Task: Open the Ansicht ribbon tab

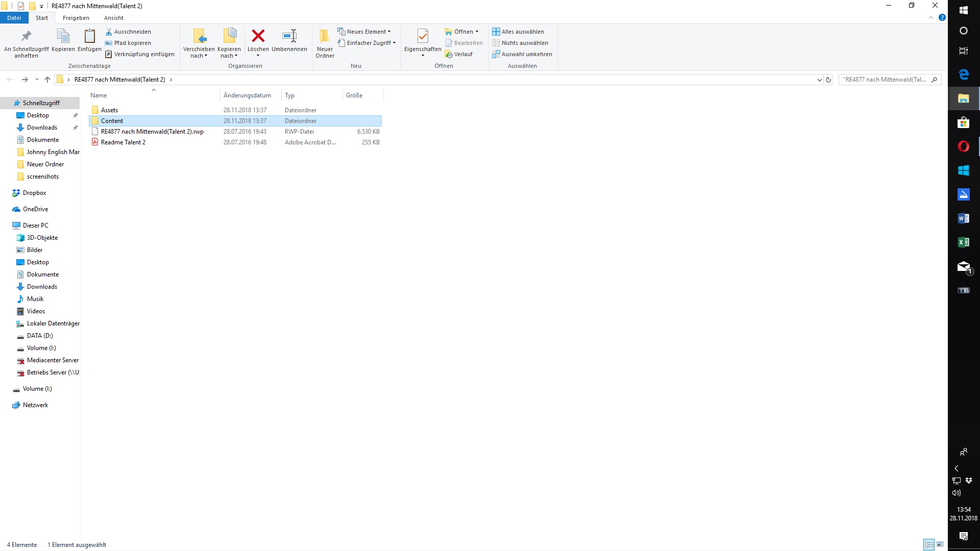Action: 113,18
